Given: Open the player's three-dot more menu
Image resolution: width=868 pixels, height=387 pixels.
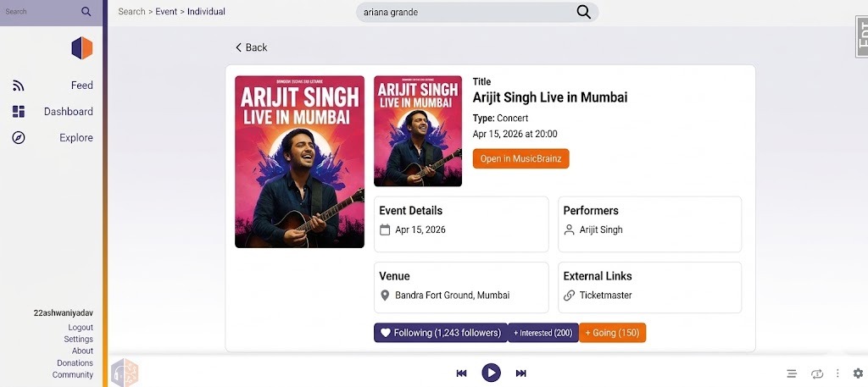Looking at the screenshot, I should [x=837, y=373].
